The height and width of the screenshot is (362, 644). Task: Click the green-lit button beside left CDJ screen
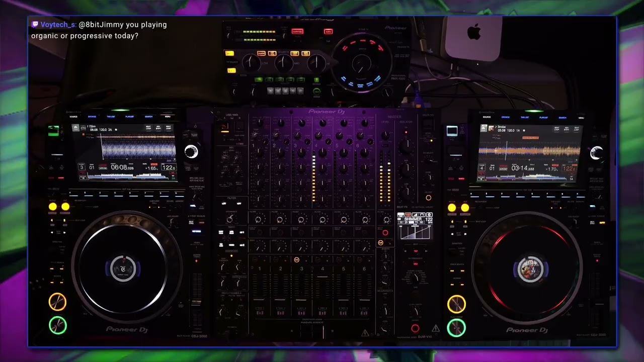(53, 131)
